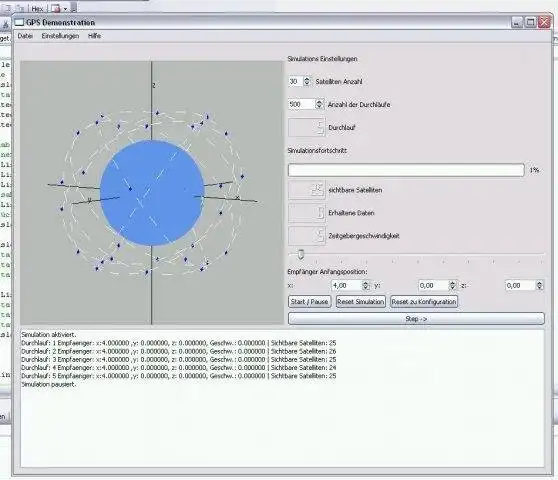Click the 'Durchlauf: 3' log line
Screen dimensions: 558x480
pos(179,359)
